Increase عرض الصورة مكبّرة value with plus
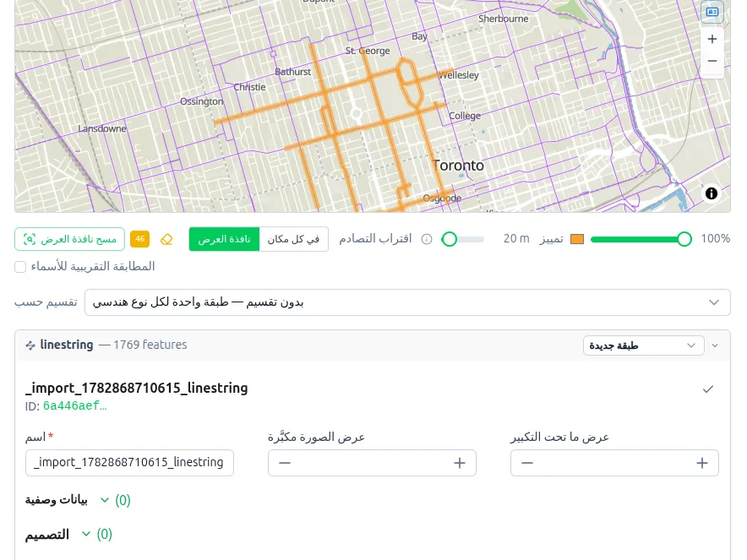Screen dimensions: 747x560 pos(459,463)
